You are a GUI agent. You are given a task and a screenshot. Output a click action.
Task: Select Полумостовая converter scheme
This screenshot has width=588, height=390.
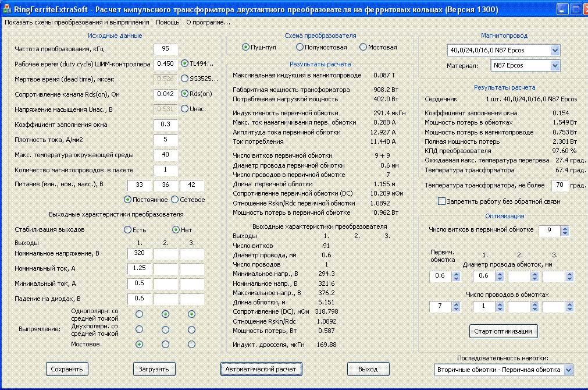(300, 47)
